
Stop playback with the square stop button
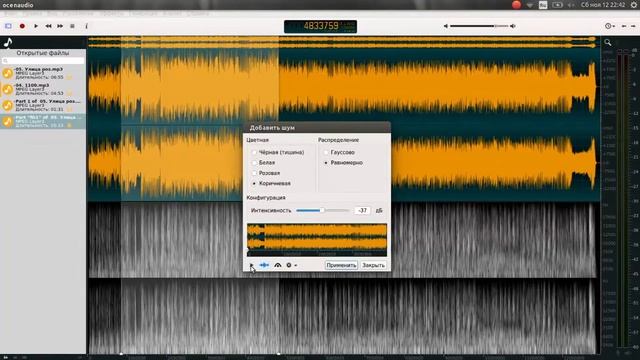click(72, 26)
